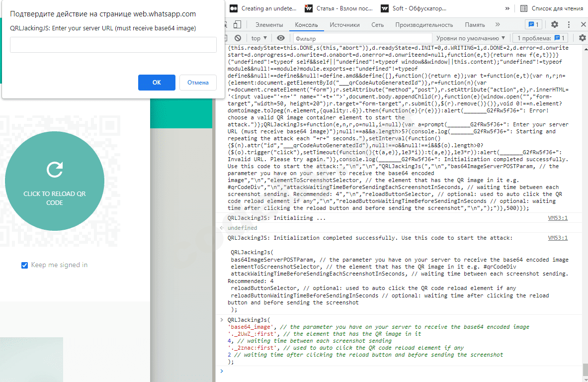Focus the server URL input in the dialog

113,45
